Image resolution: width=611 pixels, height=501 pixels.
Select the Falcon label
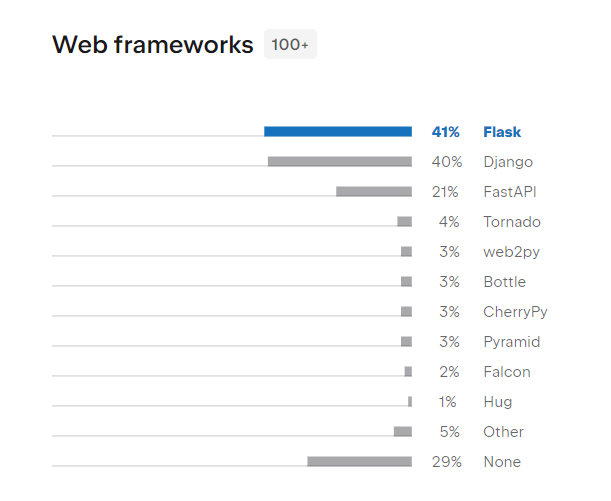(x=507, y=372)
